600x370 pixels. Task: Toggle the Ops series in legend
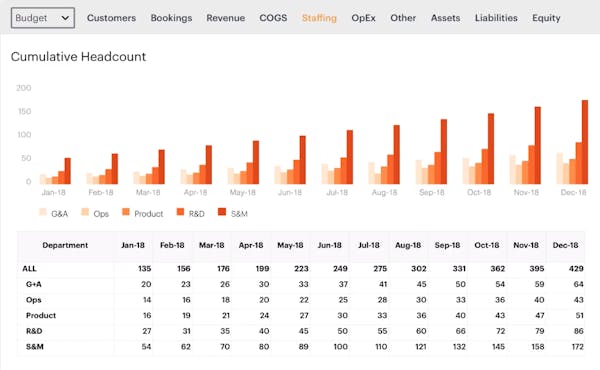85,212
